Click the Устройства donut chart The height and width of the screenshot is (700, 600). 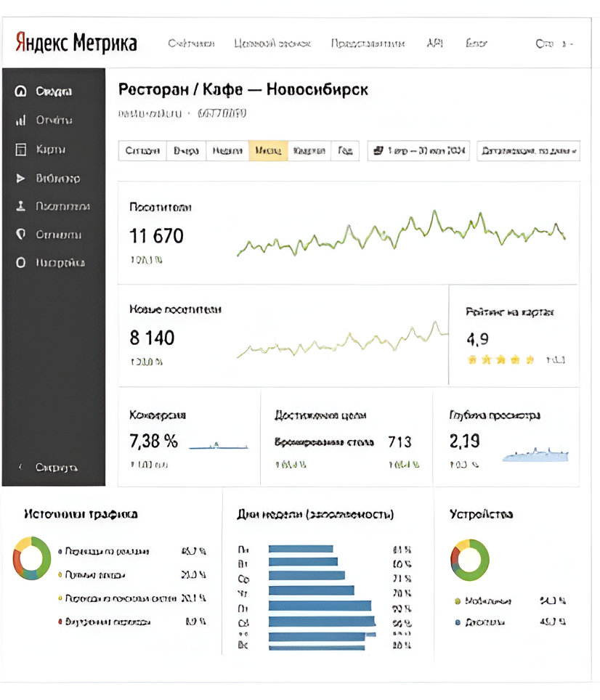[470, 559]
